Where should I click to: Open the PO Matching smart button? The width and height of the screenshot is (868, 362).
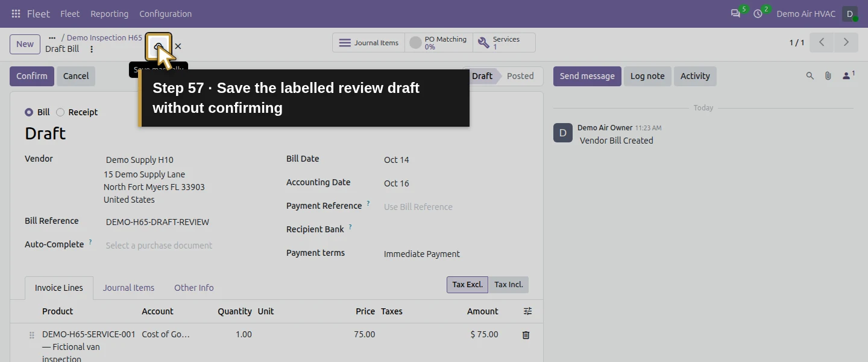click(x=439, y=43)
